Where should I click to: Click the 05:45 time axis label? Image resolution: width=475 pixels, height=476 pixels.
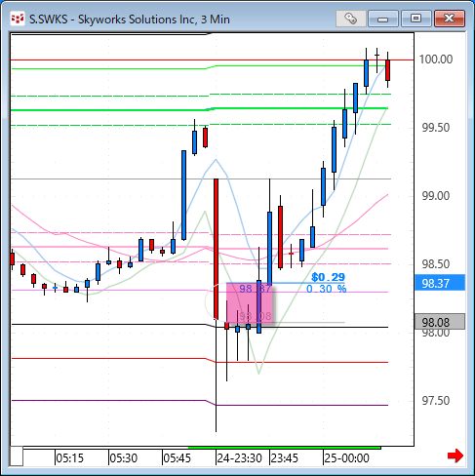(178, 458)
